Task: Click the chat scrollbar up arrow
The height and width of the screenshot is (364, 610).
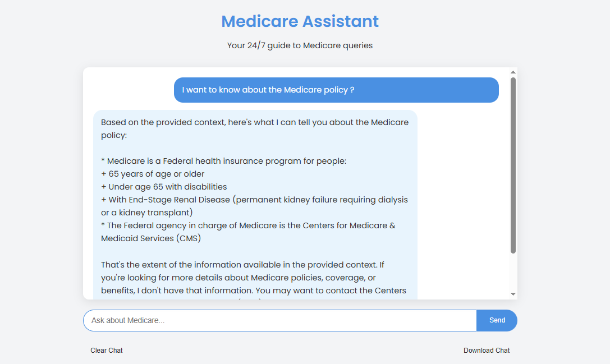Action: click(513, 72)
